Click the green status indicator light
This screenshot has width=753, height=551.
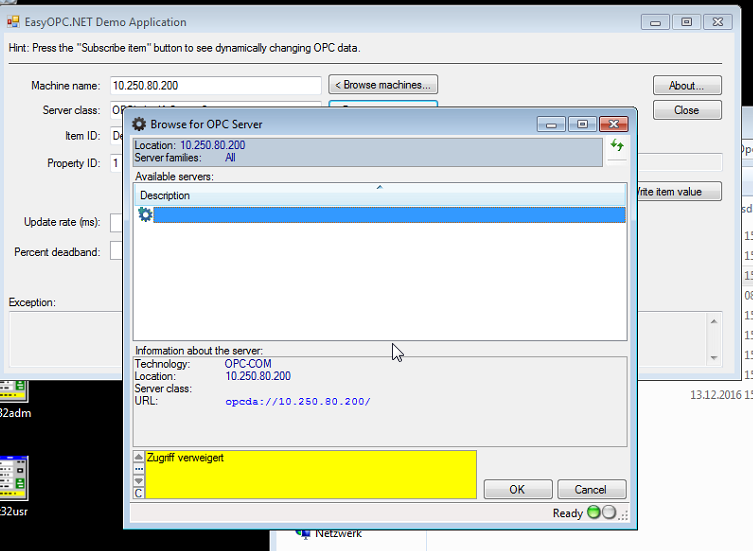594,513
